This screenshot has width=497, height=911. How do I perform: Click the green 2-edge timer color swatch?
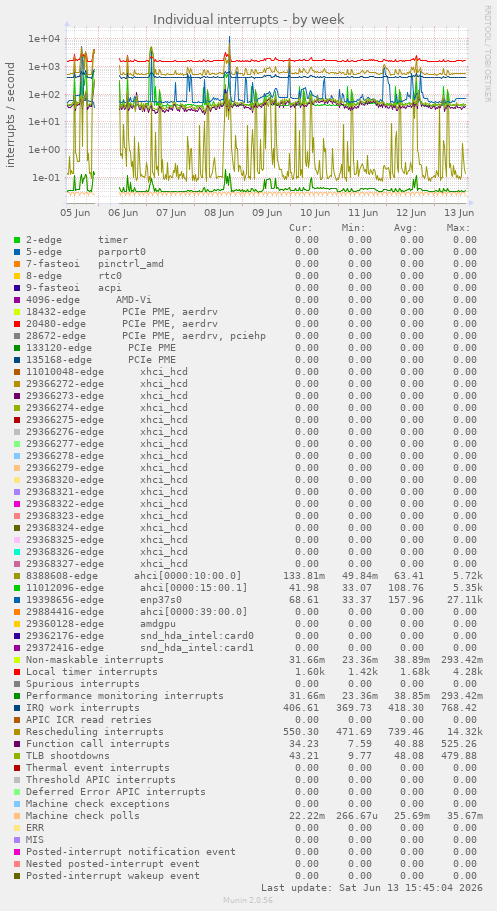click(17, 240)
